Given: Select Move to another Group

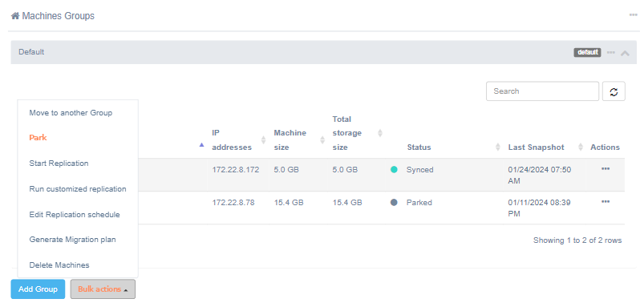Looking at the screenshot, I should click(x=71, y=112).
